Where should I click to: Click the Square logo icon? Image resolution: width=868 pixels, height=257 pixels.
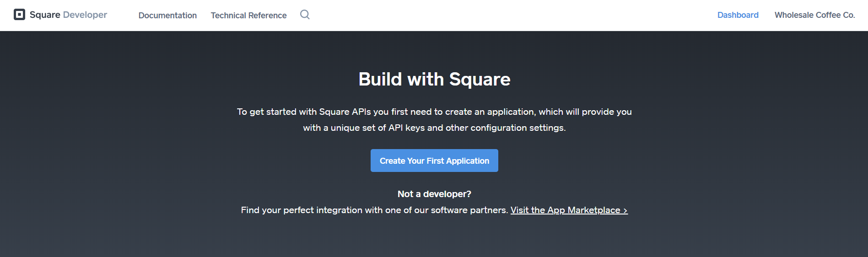pos(19,15)
